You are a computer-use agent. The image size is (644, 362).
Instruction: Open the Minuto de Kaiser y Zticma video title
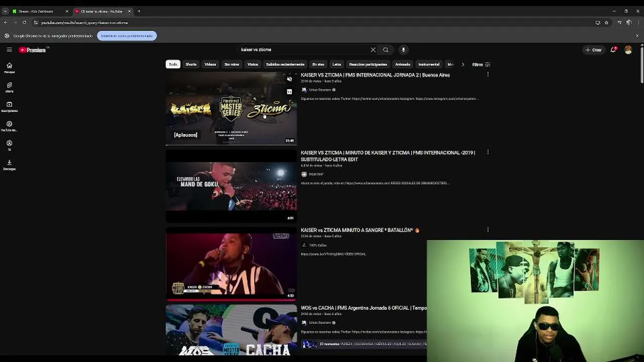(x=388, y=156)
